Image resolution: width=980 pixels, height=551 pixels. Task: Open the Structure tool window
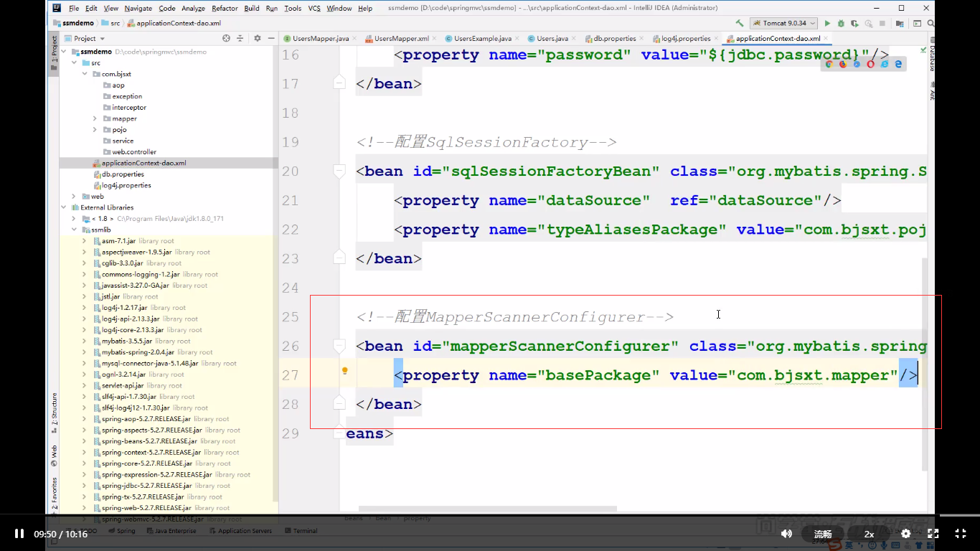coord(54,413)
